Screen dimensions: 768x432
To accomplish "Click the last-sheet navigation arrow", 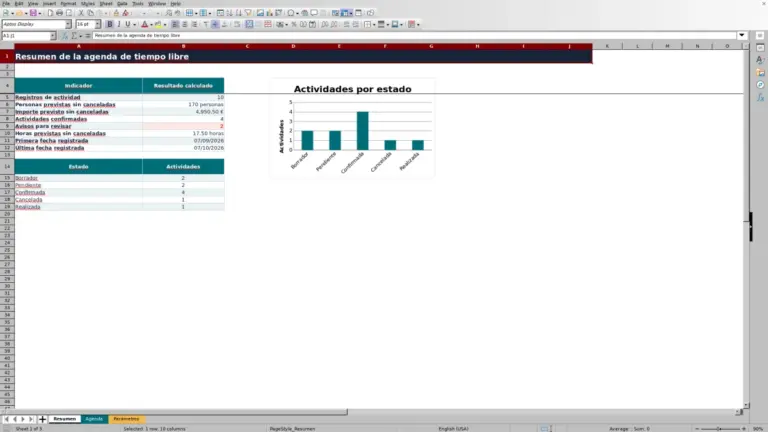I will coord(31,419).
